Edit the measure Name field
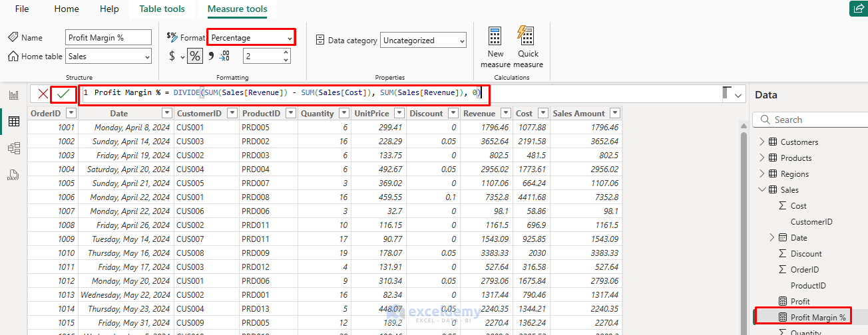Screen dimensions: 868x335 108,38
